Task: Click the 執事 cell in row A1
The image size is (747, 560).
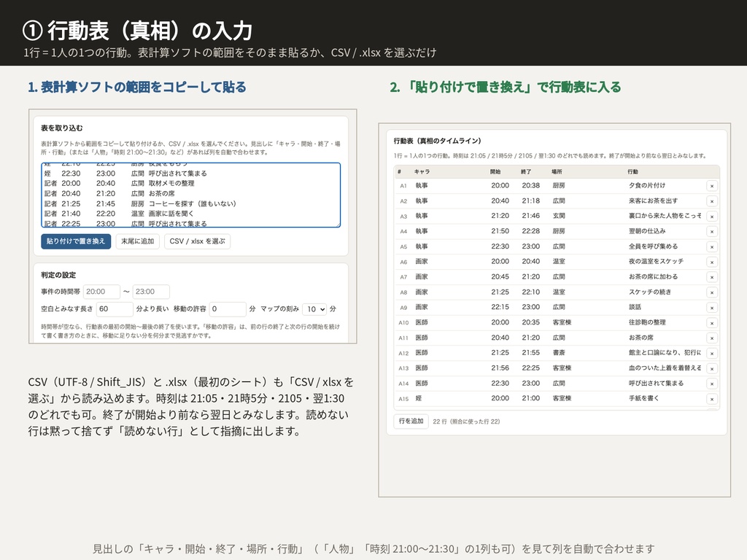Action: pos(422,186)
